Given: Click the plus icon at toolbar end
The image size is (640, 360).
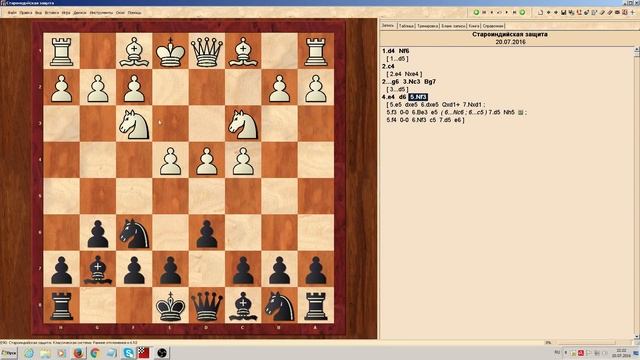Looking at the screenshot, I should [632, 12].
